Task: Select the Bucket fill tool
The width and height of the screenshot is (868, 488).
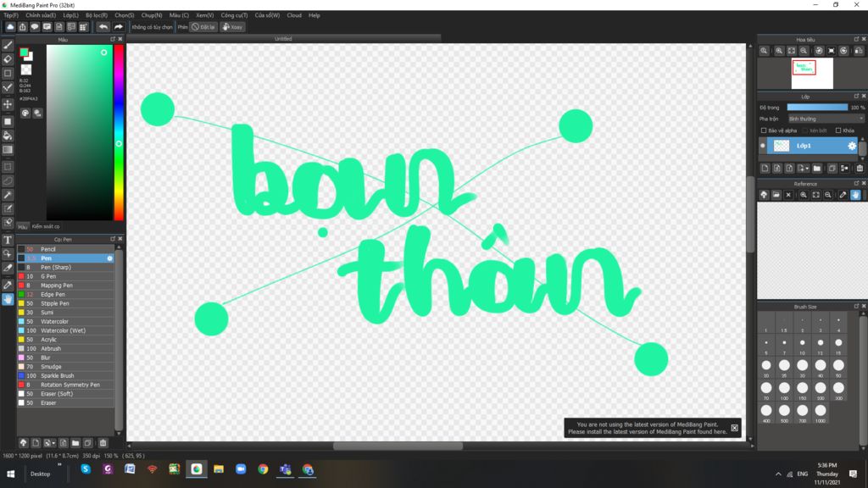Action: 8,136
